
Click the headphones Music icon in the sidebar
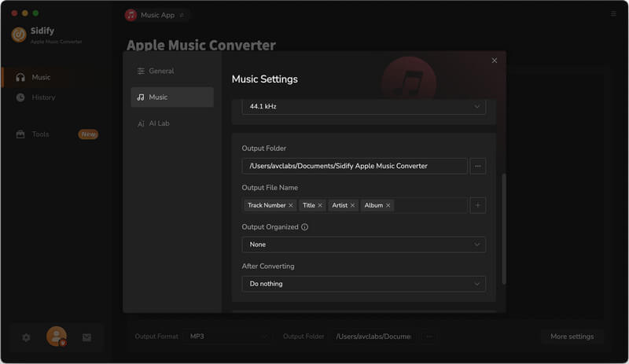[20, 77]
